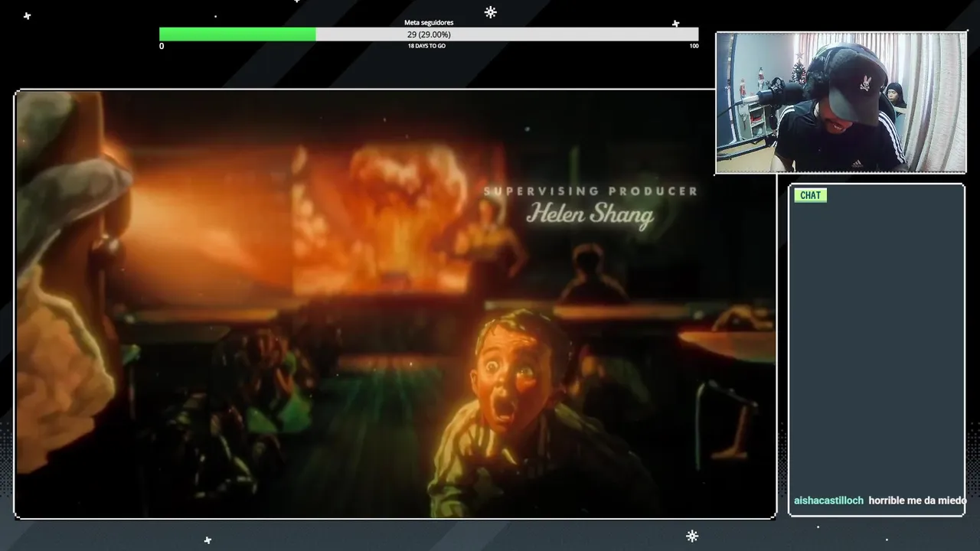This screenshot has width=980, height=551.
Task: Click the goal maximum value '100'
Action: tap(694, 46)
